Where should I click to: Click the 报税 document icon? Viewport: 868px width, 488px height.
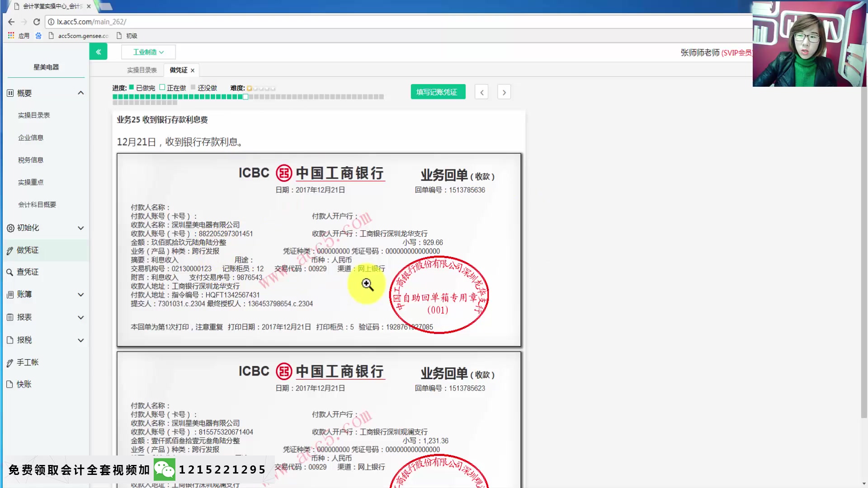pyautogui.click(x=10, y=340)
